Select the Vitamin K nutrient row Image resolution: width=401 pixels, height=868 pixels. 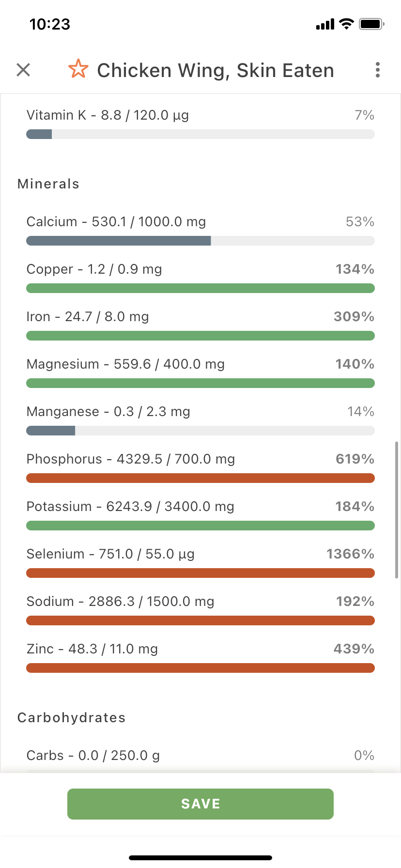click(x=200, y=124)
